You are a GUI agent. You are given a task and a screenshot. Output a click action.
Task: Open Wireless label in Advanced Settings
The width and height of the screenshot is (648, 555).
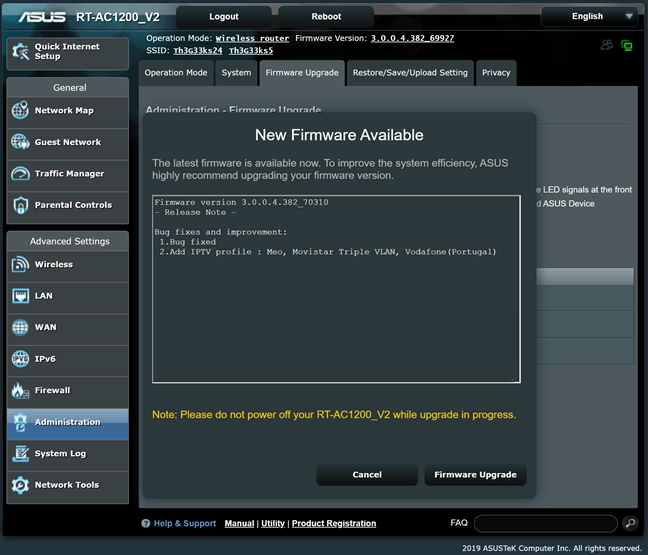click(54, 264)
